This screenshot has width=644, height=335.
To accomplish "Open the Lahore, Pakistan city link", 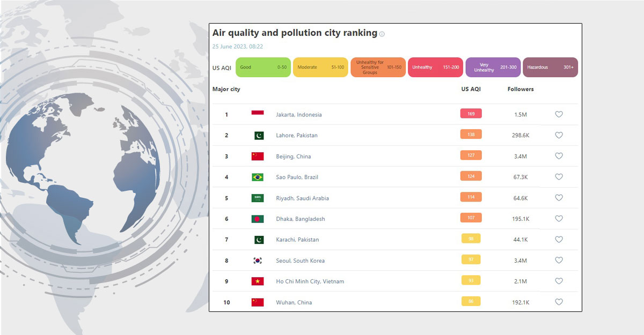I will click(x=297, y=136).
